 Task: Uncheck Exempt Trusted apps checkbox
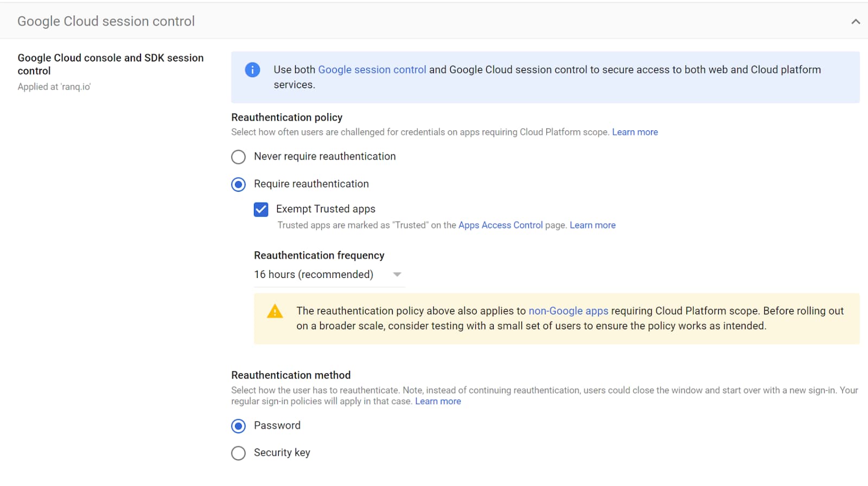[261, 210]
